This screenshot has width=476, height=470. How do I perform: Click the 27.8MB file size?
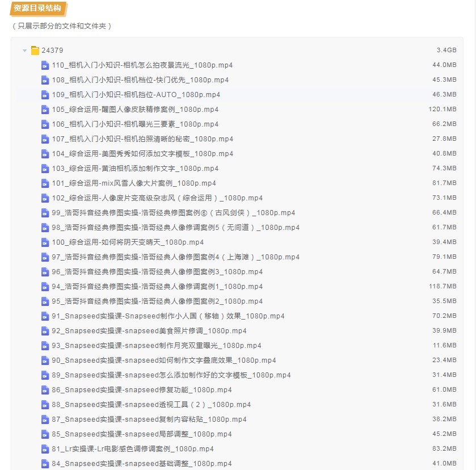click(x=444, y=139)
